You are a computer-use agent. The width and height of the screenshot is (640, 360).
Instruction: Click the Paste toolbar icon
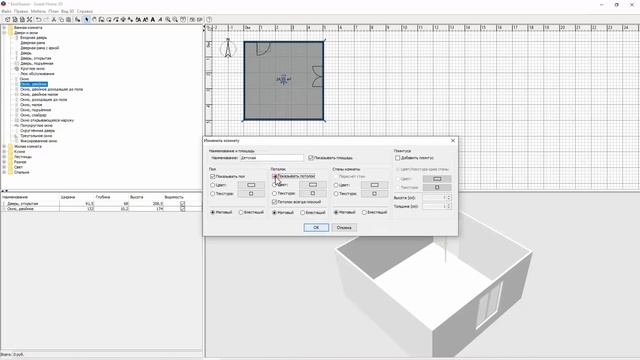[x=68, y=19]
